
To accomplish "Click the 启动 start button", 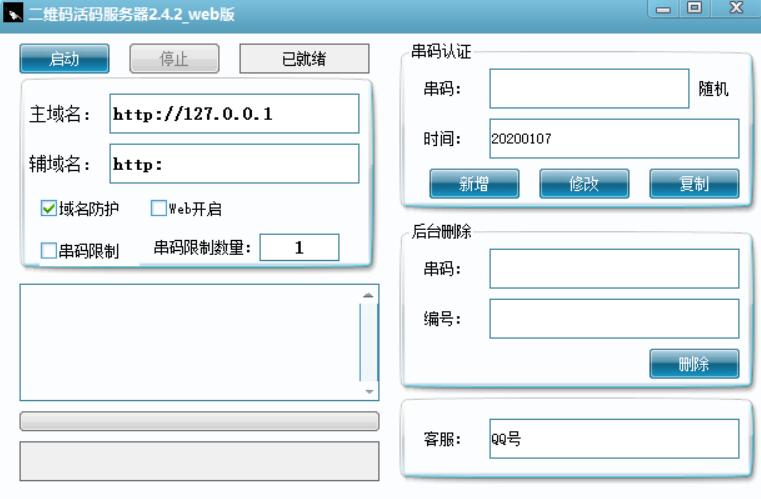I will tap(64, 59).
